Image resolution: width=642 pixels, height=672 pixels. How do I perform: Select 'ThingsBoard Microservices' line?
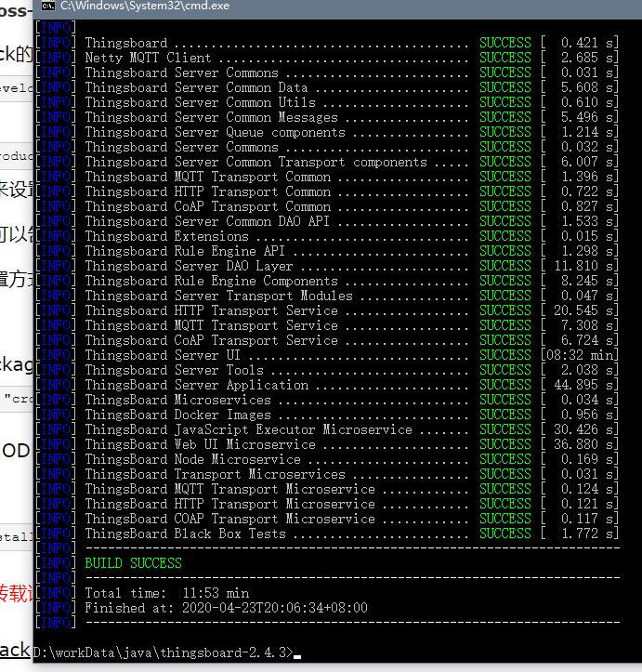pyautogui.click(x=327, y=400)
